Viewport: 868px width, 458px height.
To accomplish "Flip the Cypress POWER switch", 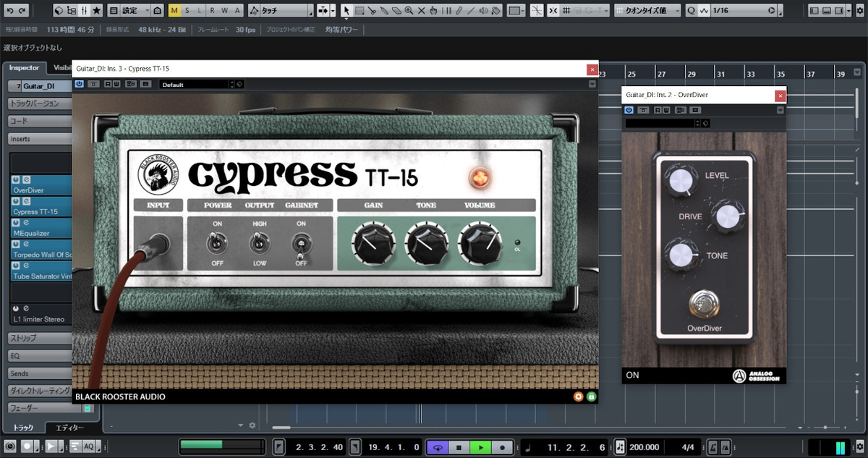I will [x=217, y=244].
